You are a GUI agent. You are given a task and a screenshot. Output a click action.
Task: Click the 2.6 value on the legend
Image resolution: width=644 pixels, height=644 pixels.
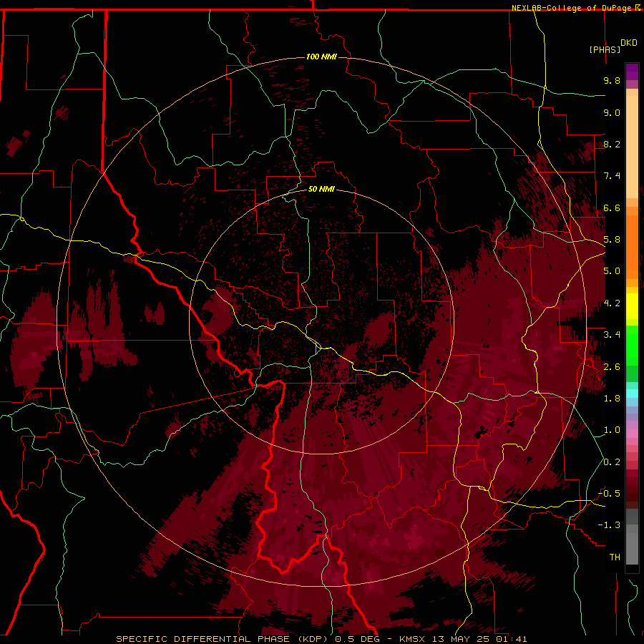pos(612,367)
